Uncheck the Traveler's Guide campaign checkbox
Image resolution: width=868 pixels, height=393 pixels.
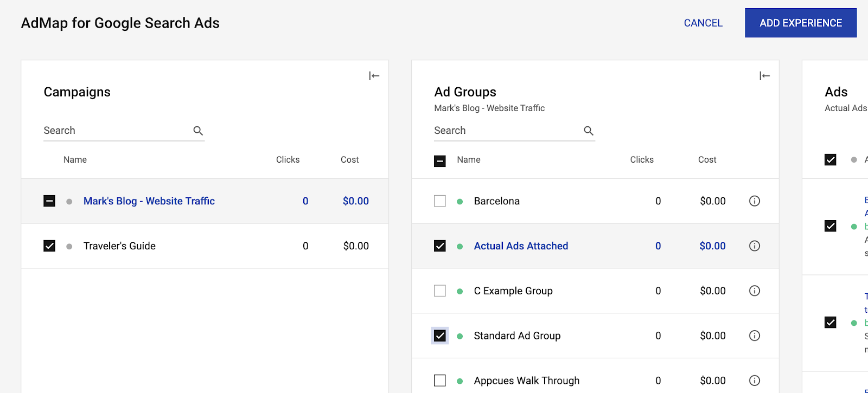tap(49, 246)
